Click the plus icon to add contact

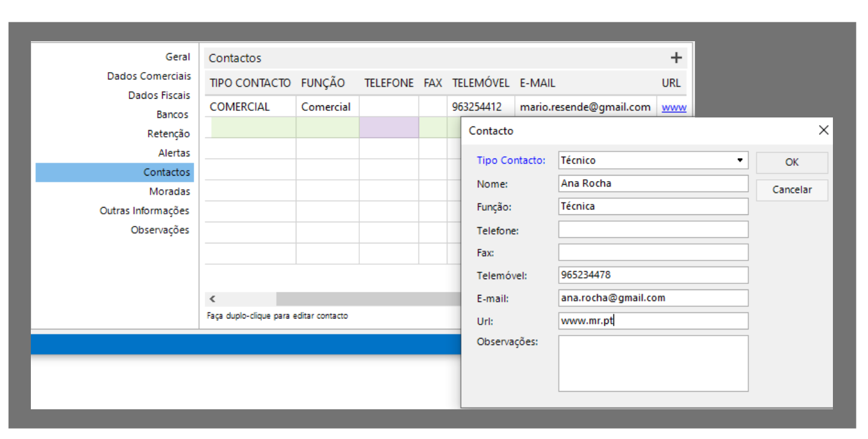pyautogui.click(x=676, y=58)
